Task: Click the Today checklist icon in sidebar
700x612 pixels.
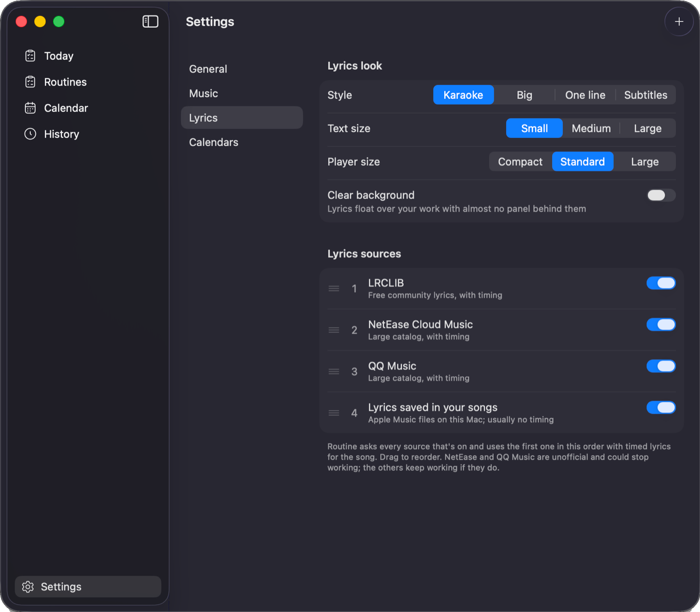Action: coord(30,56)
